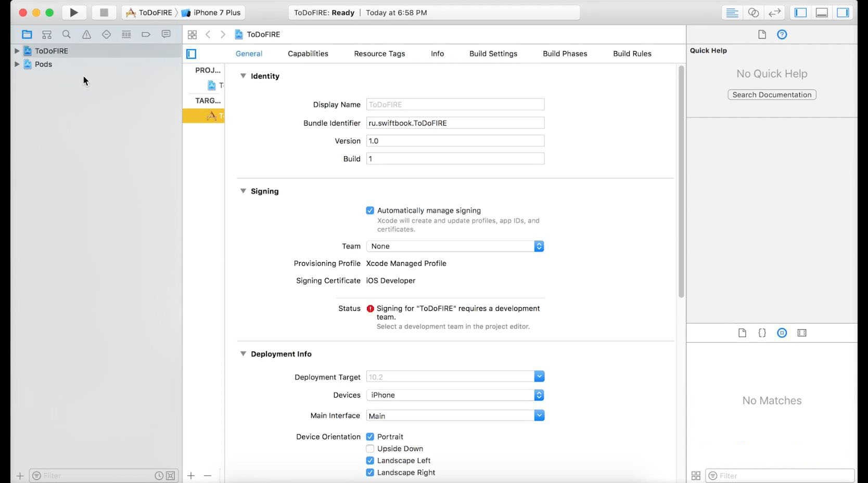Click Search Documentation button
Screen dimensions: 868x483
click(772, 95)
